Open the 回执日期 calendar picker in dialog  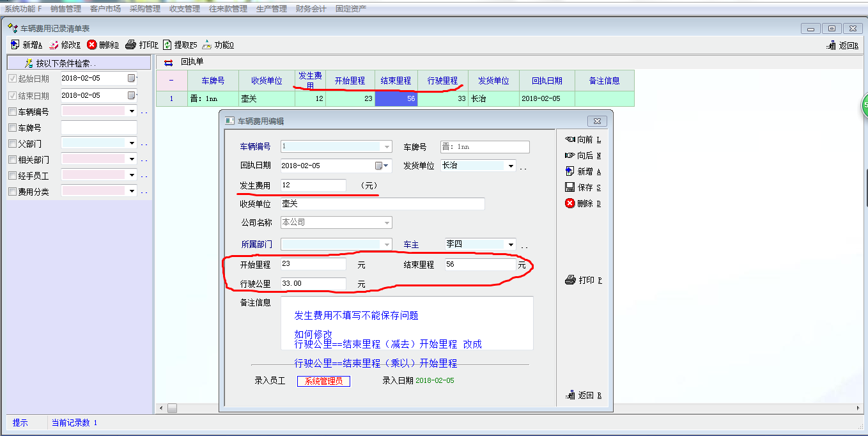(382, 166)
